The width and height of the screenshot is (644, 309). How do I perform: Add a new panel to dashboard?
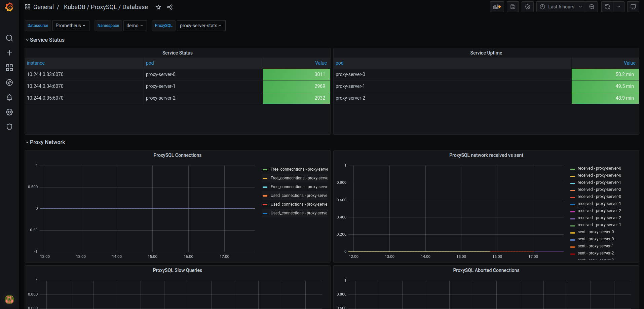tap(497, 7)
